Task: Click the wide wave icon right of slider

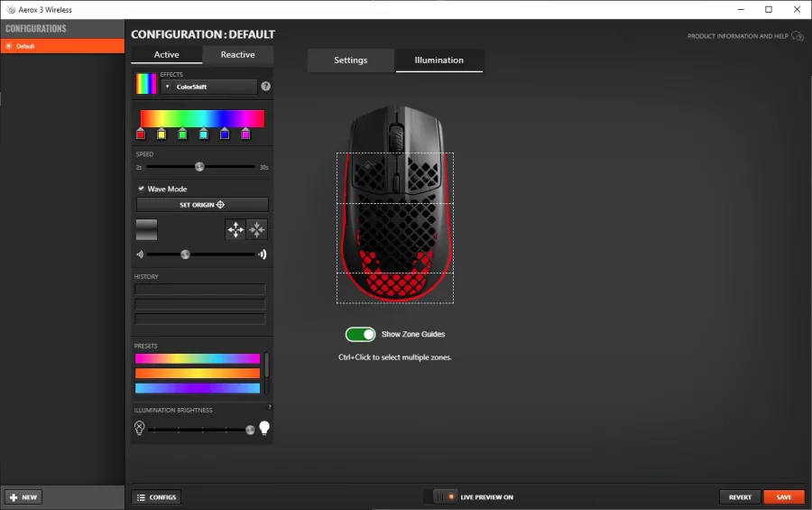Action: (263, 255)
